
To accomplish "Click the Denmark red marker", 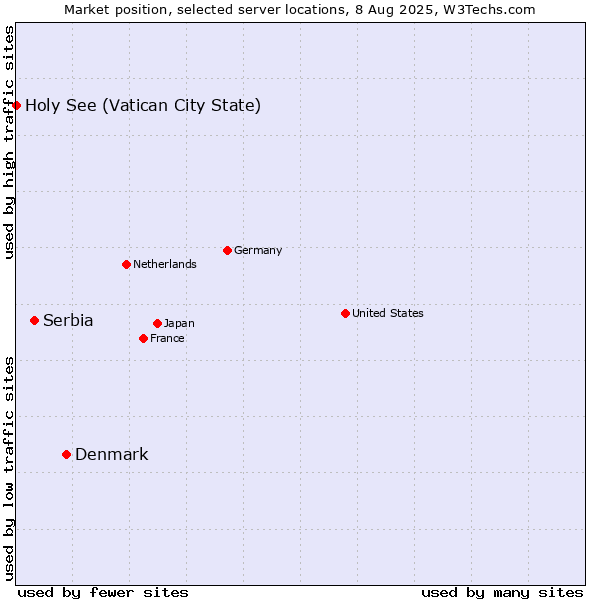I will 67,455.
